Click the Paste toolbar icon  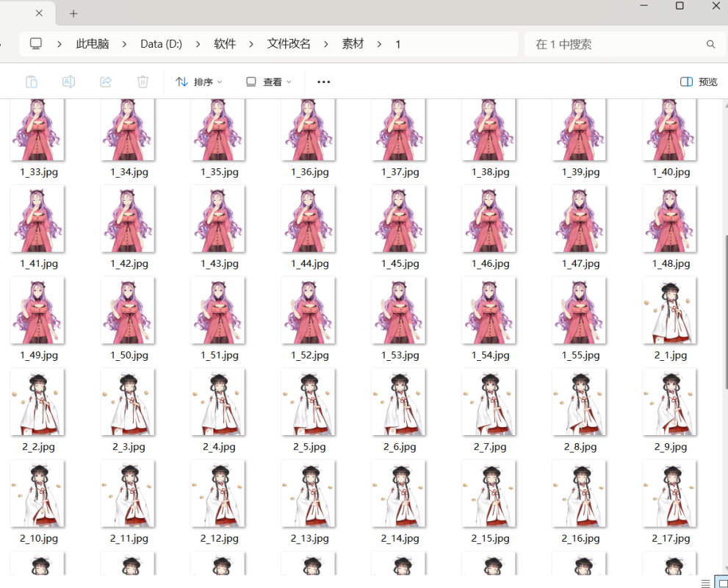(x=31, y=82)
